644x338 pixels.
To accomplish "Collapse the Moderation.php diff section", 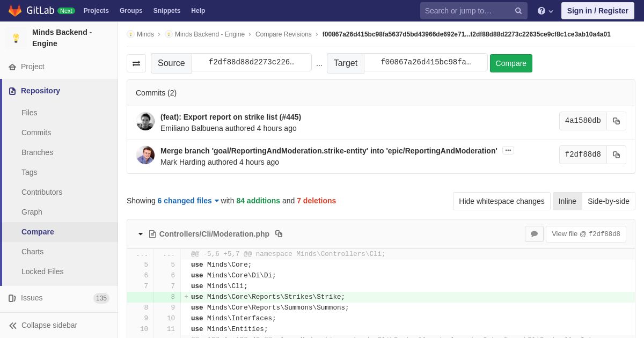I will point(141,234).
